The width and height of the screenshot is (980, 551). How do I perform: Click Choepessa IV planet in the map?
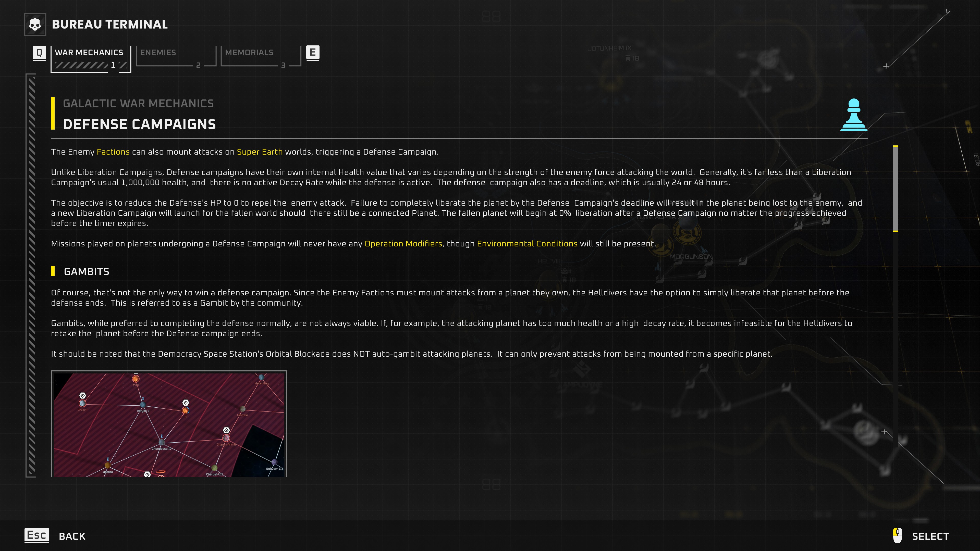pyautogui.click(x=161, y=443)
